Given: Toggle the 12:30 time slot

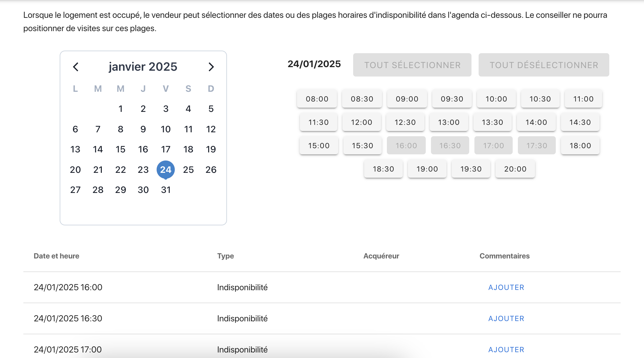Looking at the screenshot, I should 405,122.
